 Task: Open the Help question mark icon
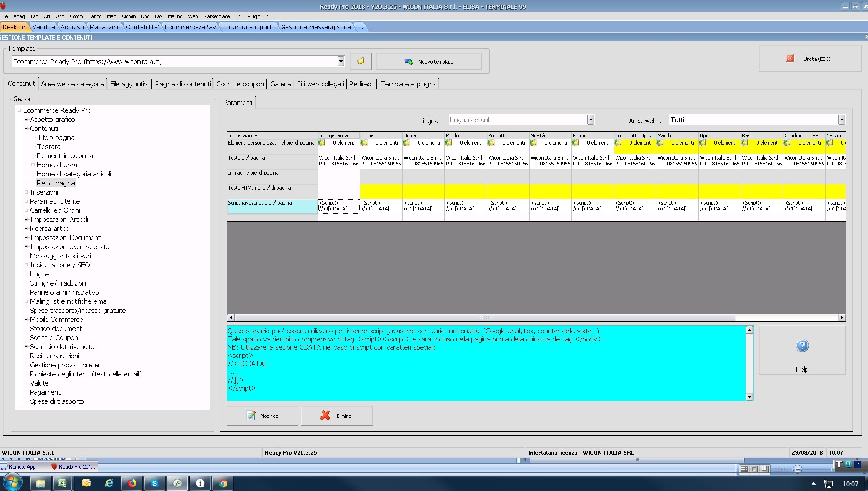point(802,346)
